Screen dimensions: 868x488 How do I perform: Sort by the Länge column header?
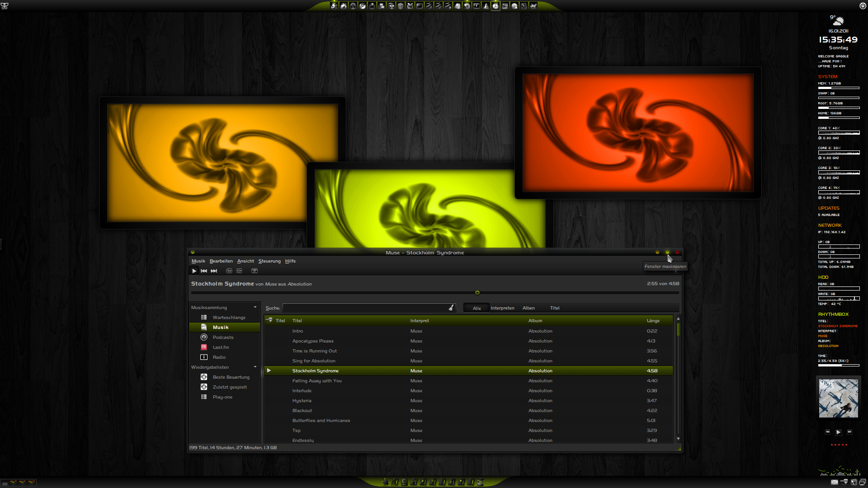point(659,321)
